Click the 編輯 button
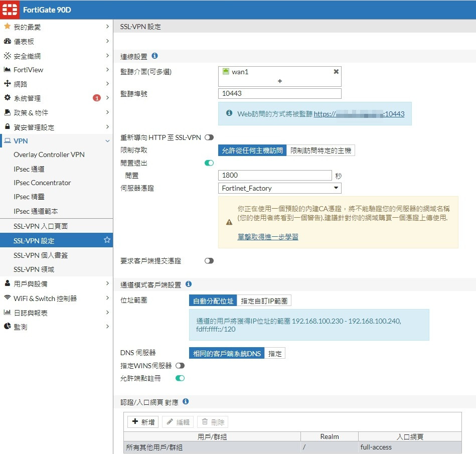476x454 pixels. [178, 422]
